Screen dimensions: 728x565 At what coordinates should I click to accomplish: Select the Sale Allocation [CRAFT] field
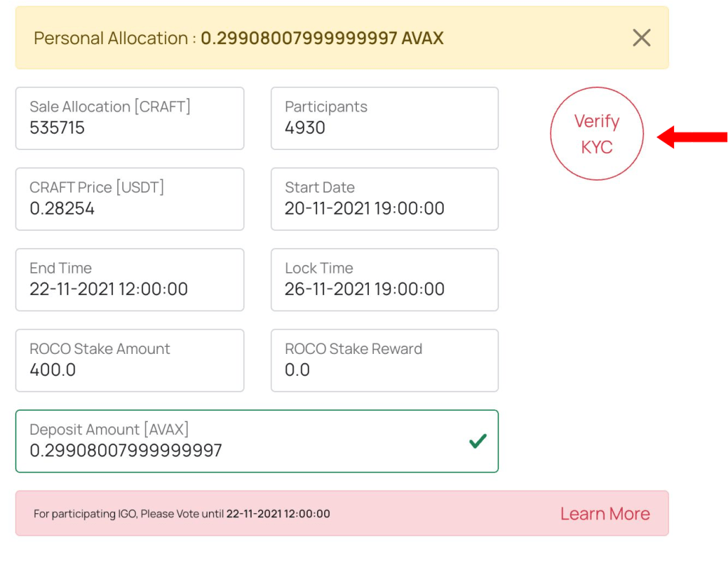pos(129,118)
